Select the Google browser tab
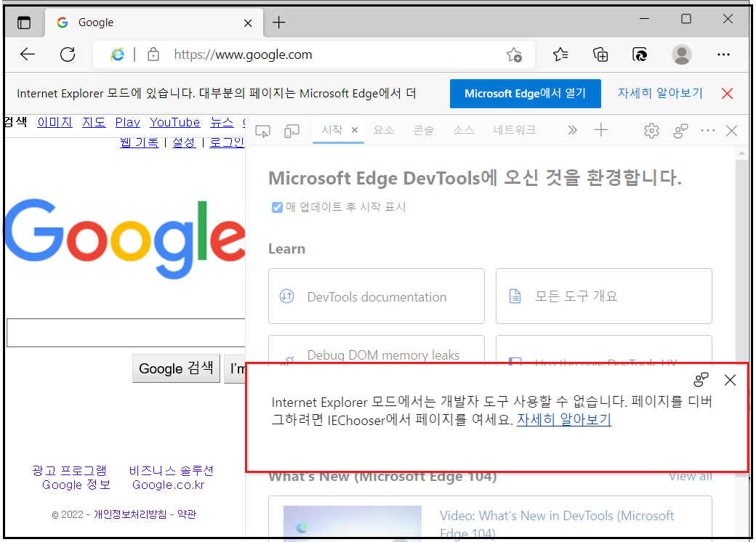Screen dimensions: 756x542 point(154,23)
